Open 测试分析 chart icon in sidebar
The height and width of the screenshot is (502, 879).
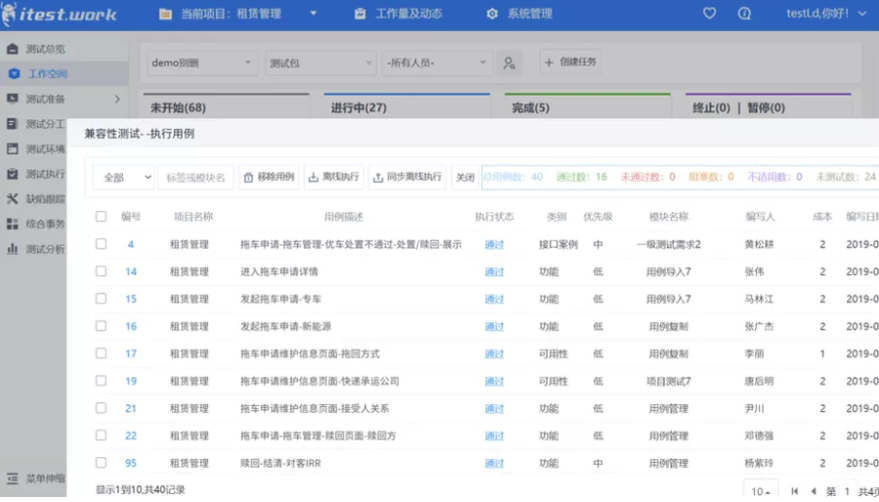tap(12, 248)
